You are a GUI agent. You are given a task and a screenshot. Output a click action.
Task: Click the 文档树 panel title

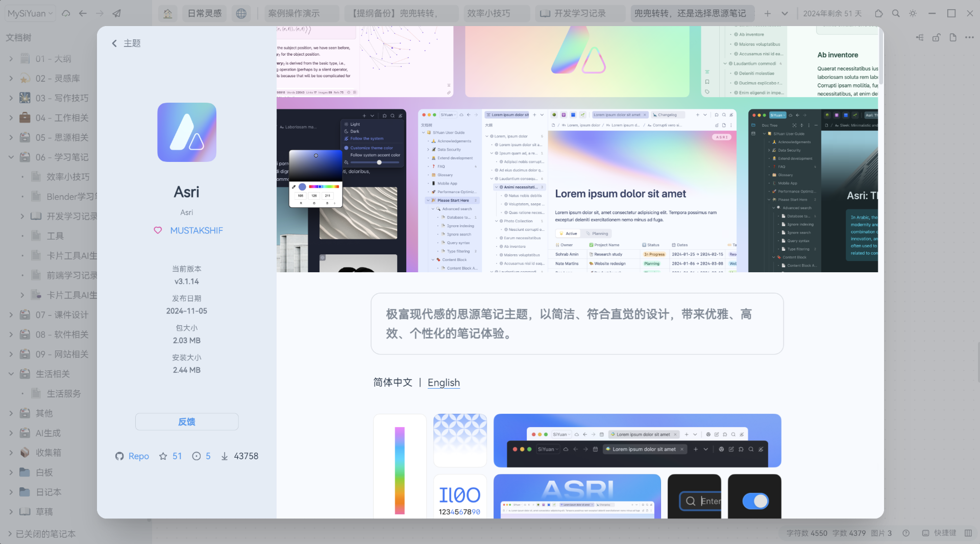point(18,37)
